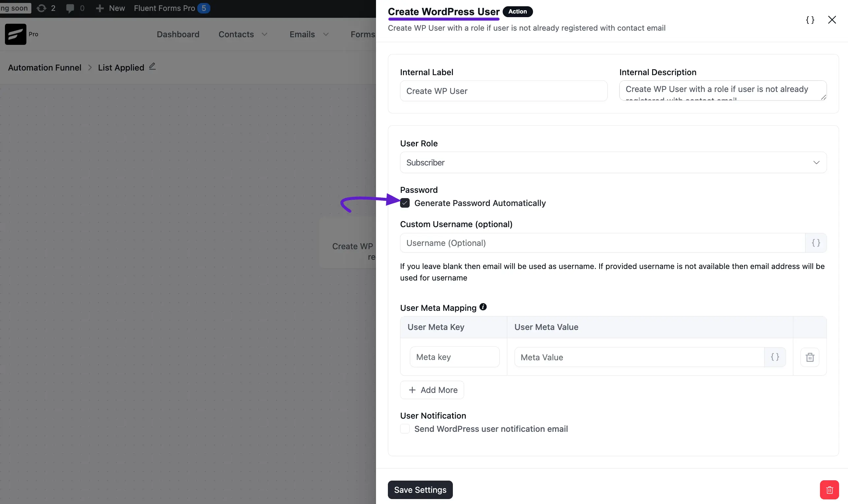
Task: Uncheck Generate Password Automatically
Action: pos(405,203)
